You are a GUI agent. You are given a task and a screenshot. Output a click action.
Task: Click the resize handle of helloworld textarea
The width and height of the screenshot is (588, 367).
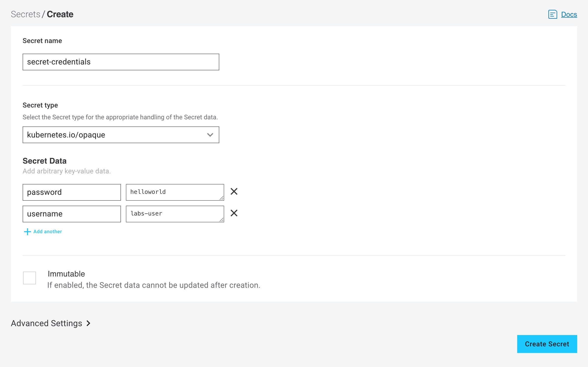[x=221, y=198]
